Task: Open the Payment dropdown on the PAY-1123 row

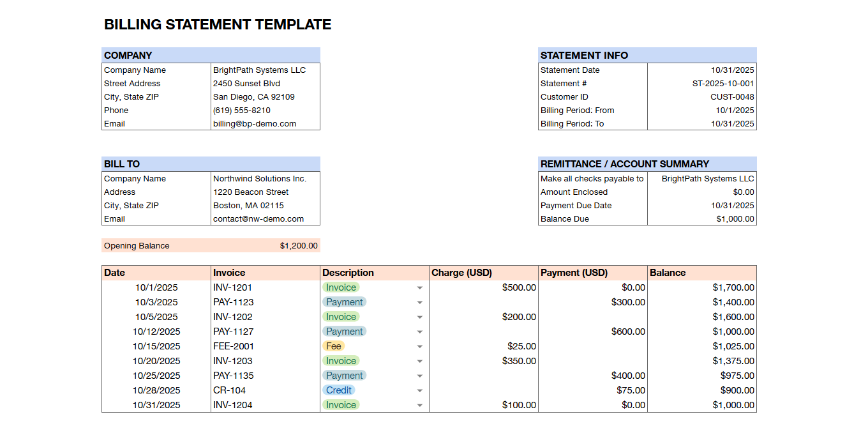Action: [419, 302]
